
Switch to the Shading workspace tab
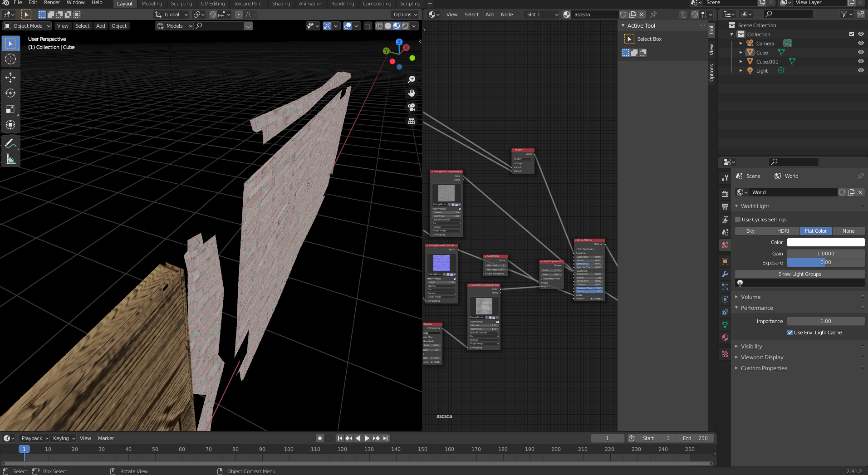pyautogui.click(x=281, y=4)
